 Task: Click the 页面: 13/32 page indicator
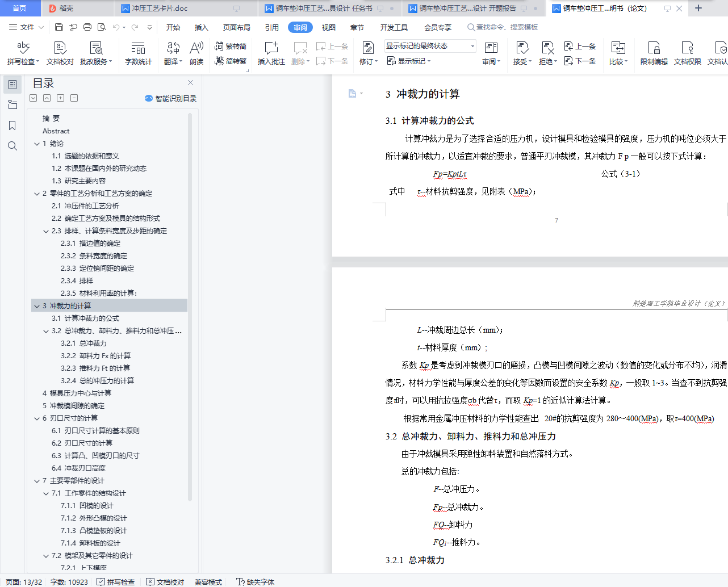24,582
